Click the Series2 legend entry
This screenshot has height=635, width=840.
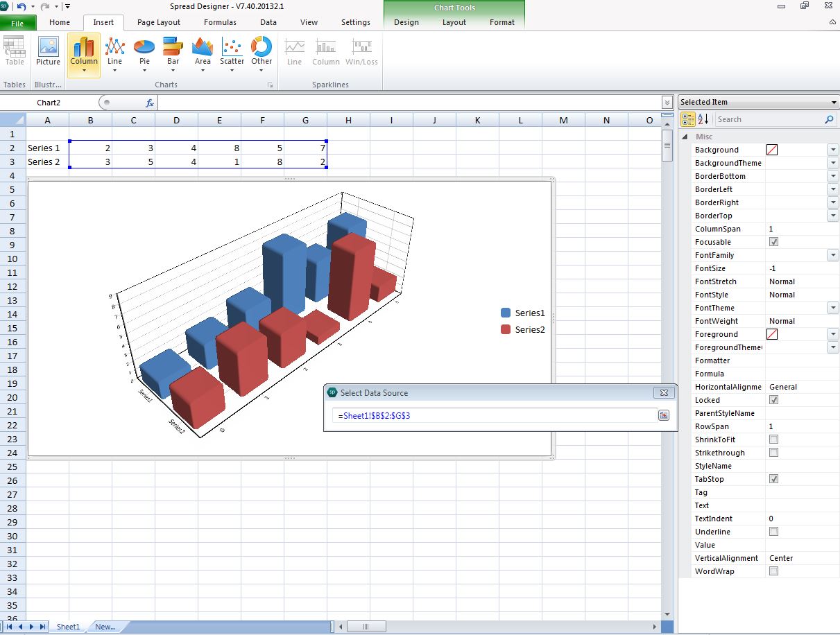click(523, 329)
